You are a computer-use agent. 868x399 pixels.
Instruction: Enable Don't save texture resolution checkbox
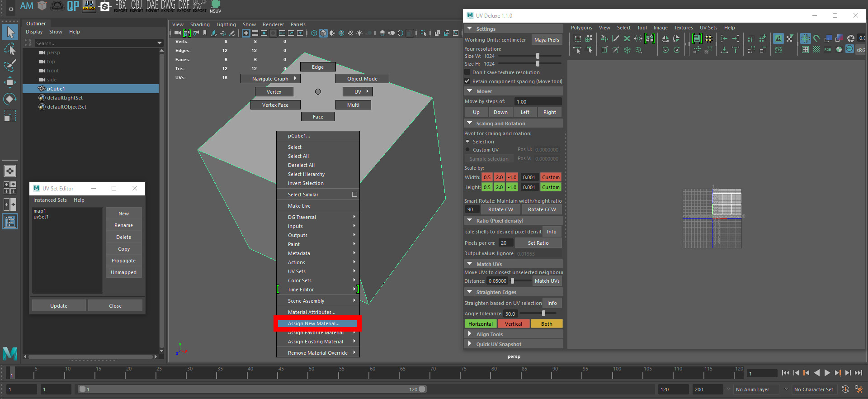tap(468, 72)
